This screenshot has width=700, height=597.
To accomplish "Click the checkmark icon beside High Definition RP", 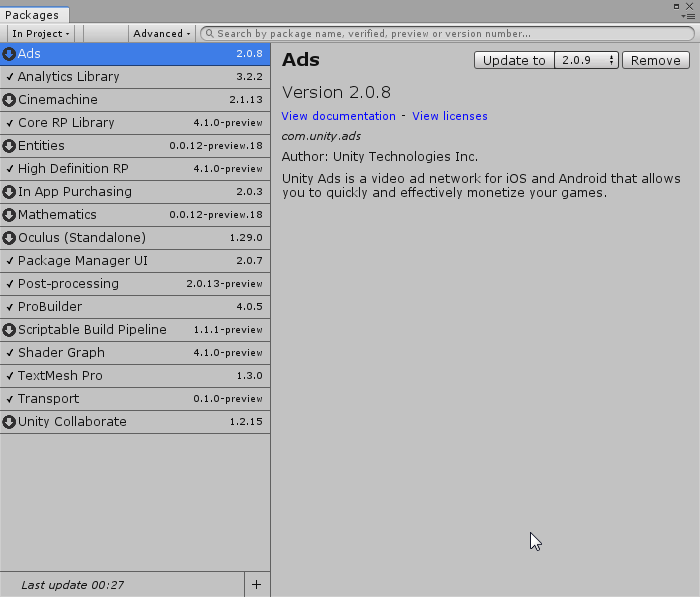I will [10, 169].
